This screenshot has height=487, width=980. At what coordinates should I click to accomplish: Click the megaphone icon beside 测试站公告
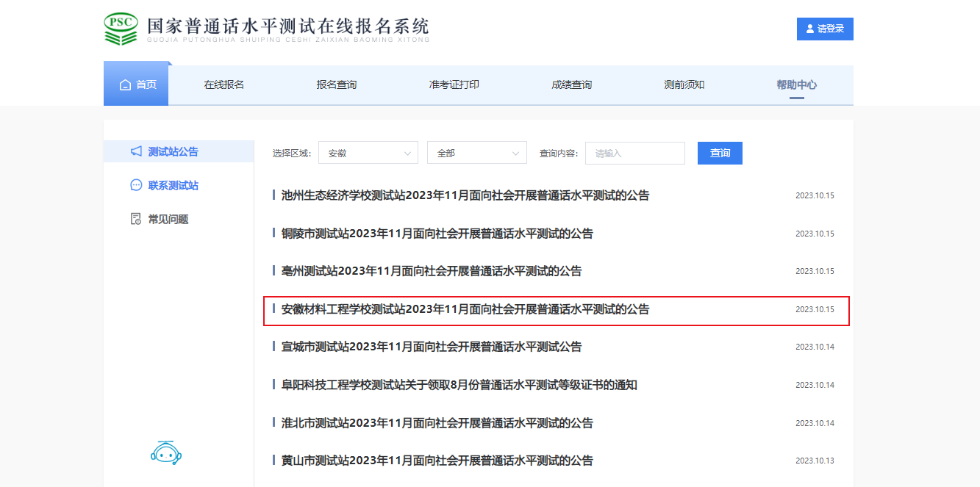click(x=136, y=151)
